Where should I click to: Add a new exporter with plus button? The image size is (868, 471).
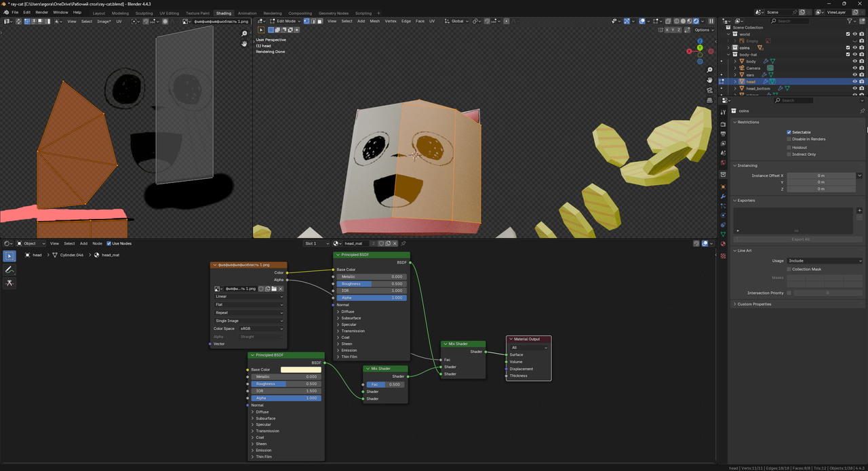859,211
